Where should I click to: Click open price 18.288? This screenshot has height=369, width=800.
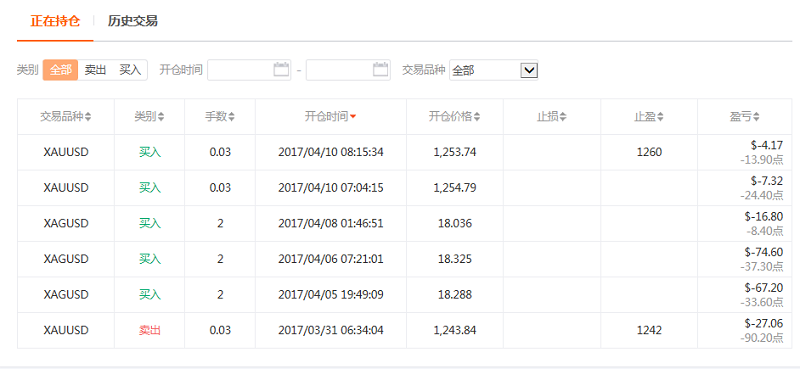(x=455, y=295)
